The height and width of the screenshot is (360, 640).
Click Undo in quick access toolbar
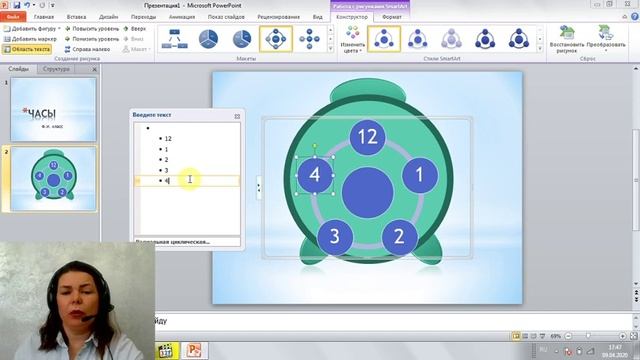27,5
